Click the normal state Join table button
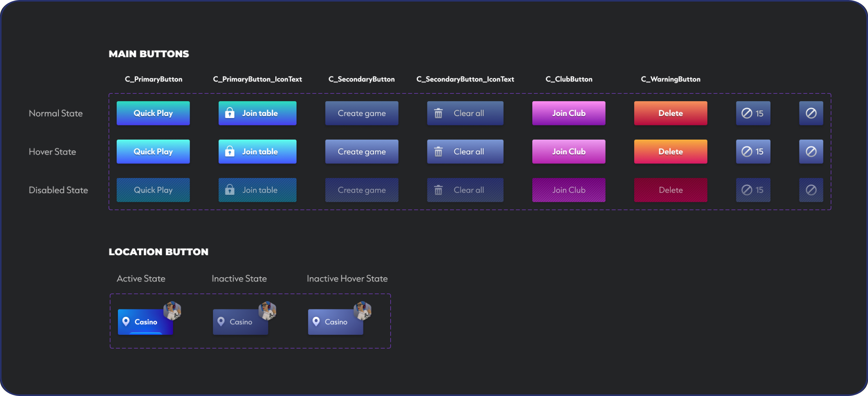Viewport: 868px width, 396px height. click(257, 113)
